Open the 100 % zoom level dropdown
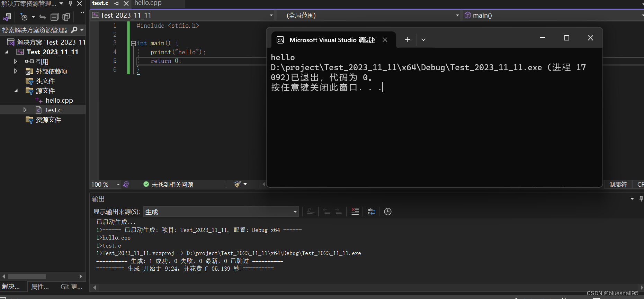The height and width of the screenshot is (299, 644). click(x=118, y=185)
